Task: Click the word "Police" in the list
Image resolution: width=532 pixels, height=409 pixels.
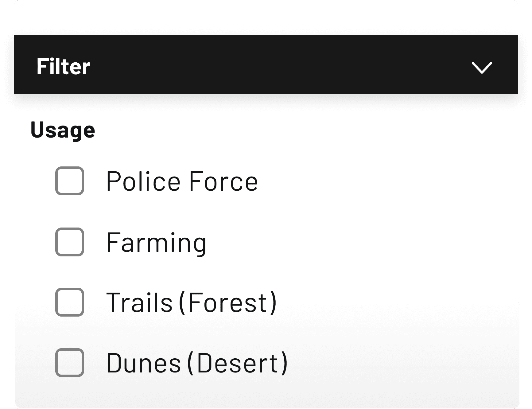Action: (143, 181)
